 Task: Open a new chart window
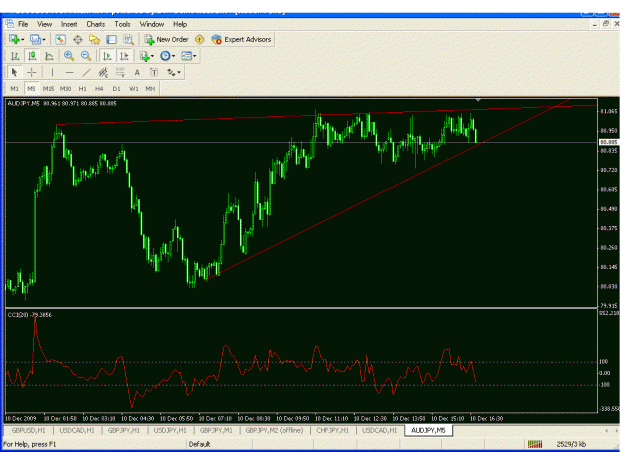14,39
